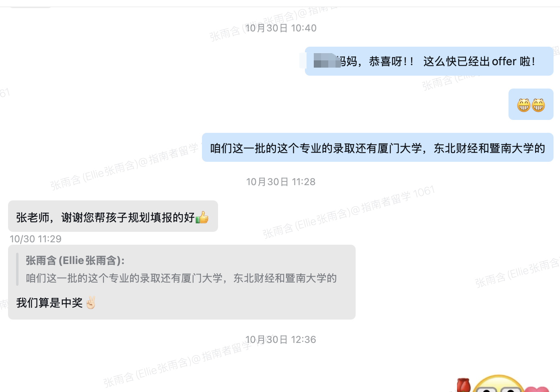The height and width of the screenshot is (392, 560).
Task: Click the large smiley sticker at the bottom
Action: pos(499,384)
